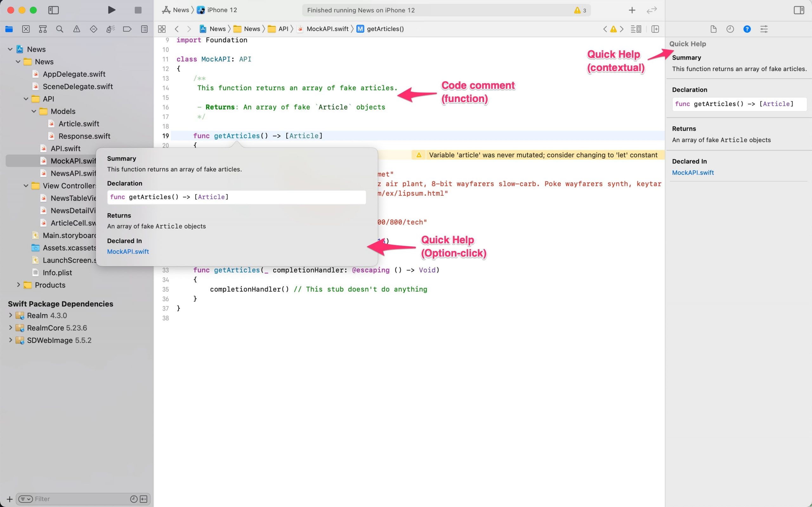
Task: Jump to next issue
Action: click(x=622, y=29)
